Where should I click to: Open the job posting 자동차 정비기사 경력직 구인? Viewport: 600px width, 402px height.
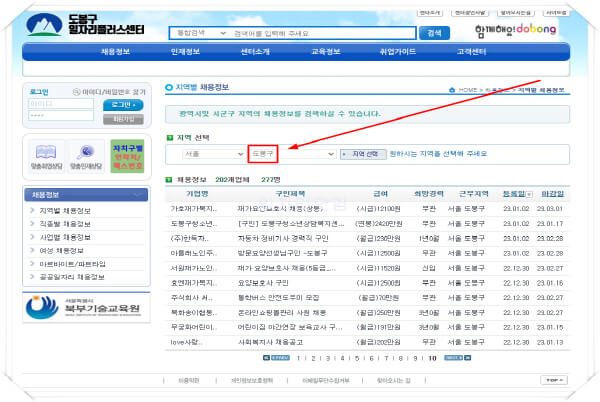click(283, 238)
